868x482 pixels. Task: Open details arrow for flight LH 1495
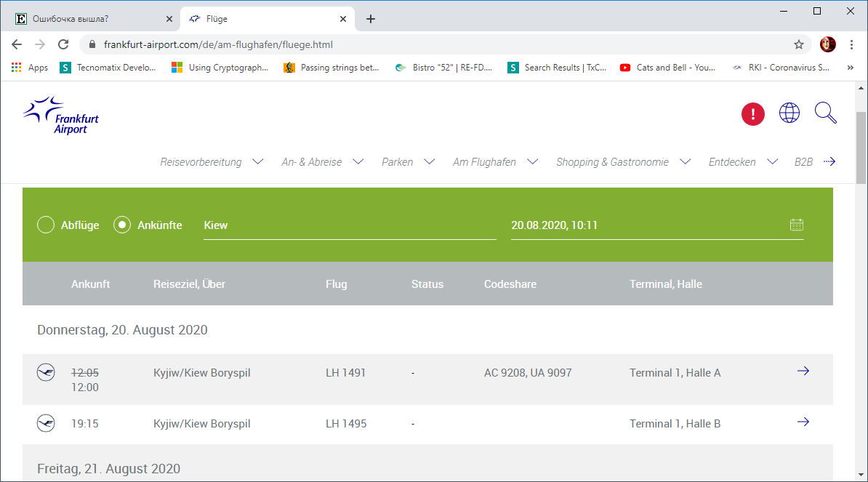point(803,422)
